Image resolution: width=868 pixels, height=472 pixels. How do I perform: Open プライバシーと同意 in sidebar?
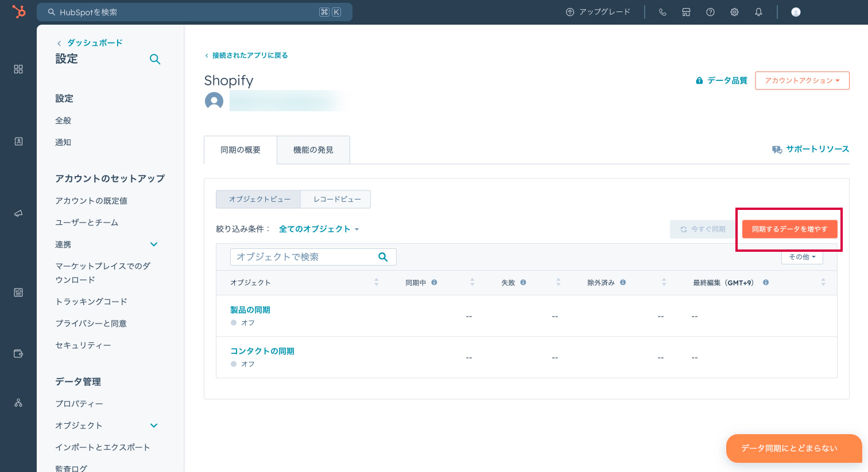(x=91, y=323)
